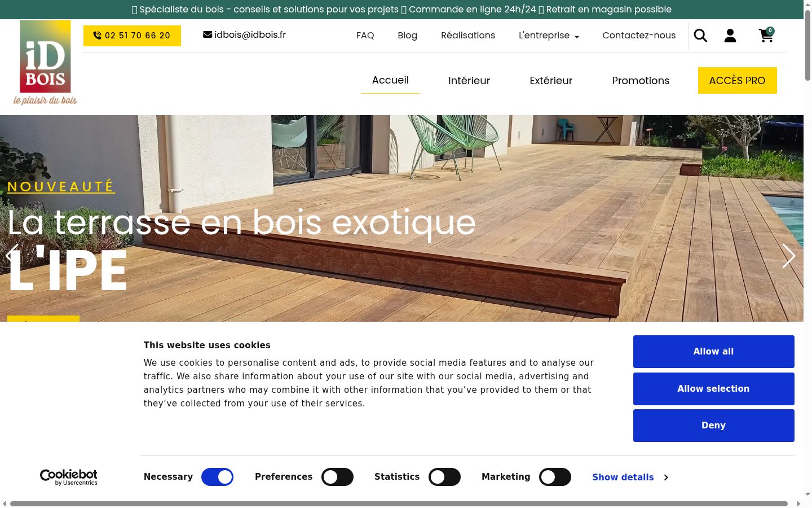Go to previous slide with left arrow
Image resolution: width=812 pixels, height=508 pixels.
(x=12, y=256)
